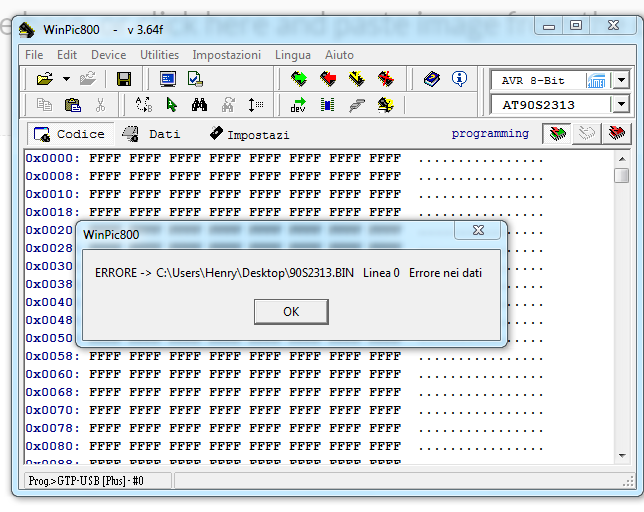Click the A-to-B swap bytes icon
This screenshot has height=512, width=644.
point(144,105)
